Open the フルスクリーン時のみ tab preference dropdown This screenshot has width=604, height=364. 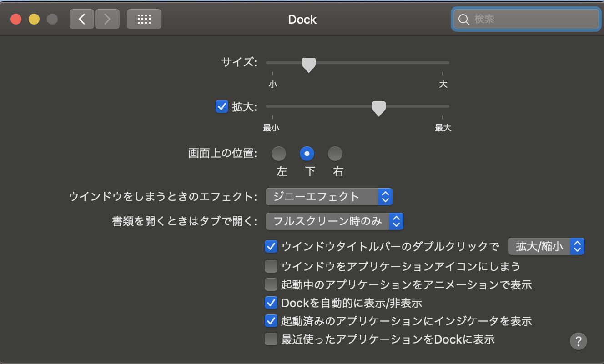(x=334, y=221)
